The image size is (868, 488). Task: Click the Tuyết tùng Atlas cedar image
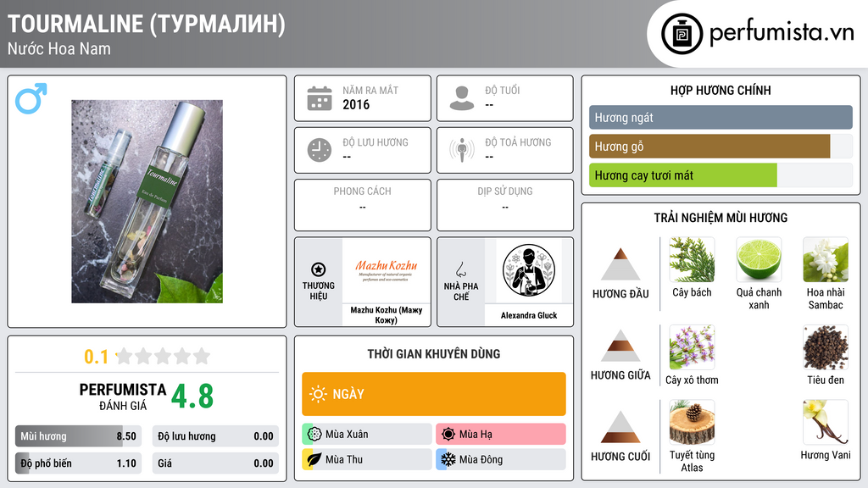[x=692, y=423]
